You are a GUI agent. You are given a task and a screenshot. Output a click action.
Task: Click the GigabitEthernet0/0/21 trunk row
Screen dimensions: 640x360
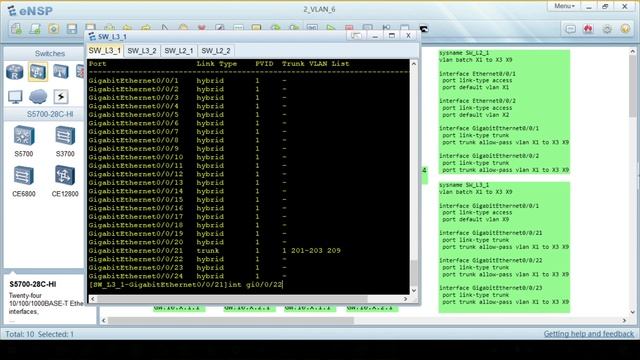[215, 251]
